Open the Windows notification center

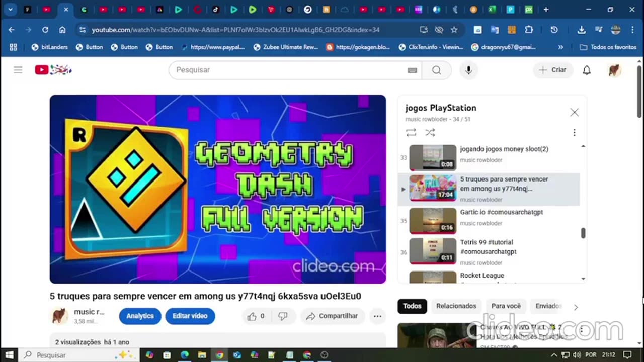(x=627, y=355)
